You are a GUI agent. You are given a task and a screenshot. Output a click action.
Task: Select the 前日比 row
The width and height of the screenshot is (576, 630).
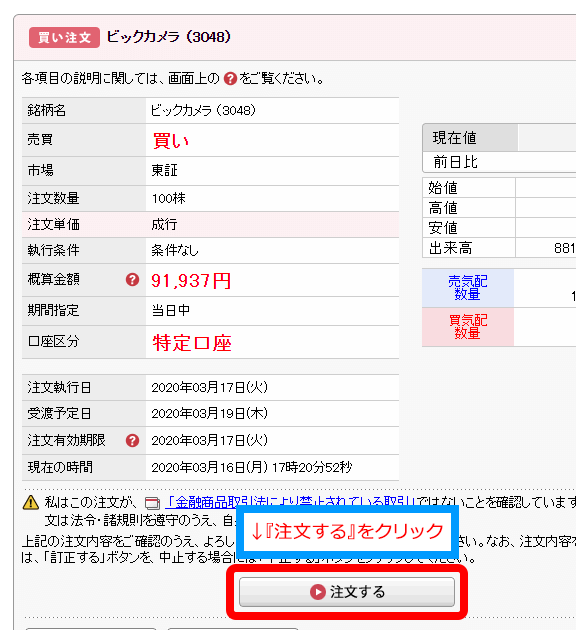499,162
